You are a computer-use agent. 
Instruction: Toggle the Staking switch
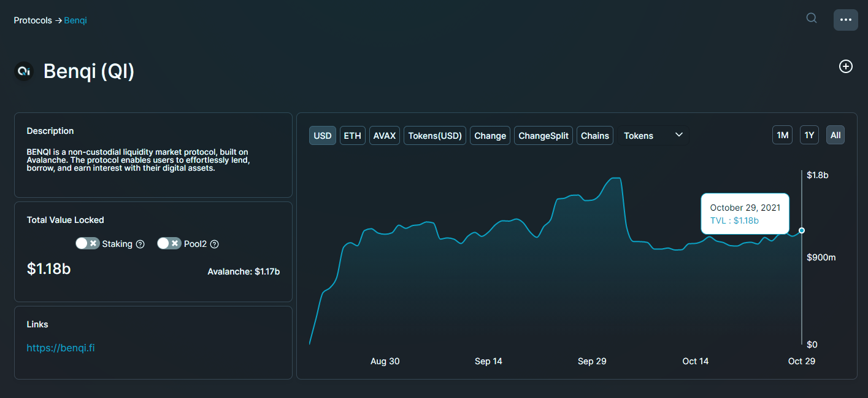tap(87, 243)
